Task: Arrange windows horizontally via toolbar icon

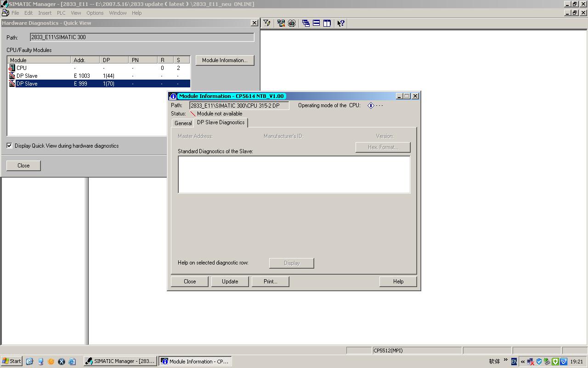Action: coord(317,23)
